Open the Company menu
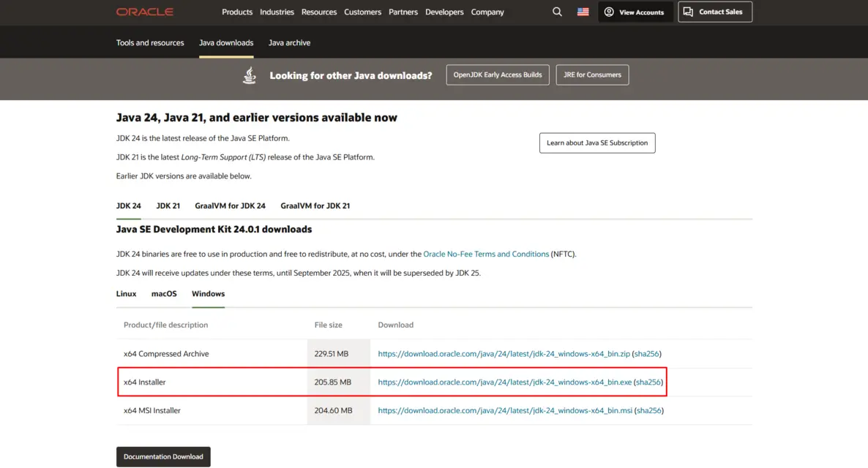The width and height of the screenshot is (868, 468). 487,12
